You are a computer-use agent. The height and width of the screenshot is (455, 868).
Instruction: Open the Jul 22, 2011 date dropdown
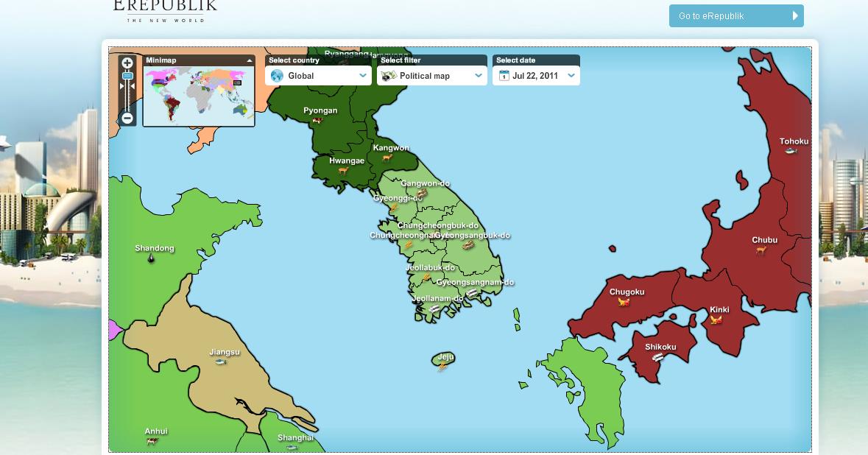click(536, 75)
